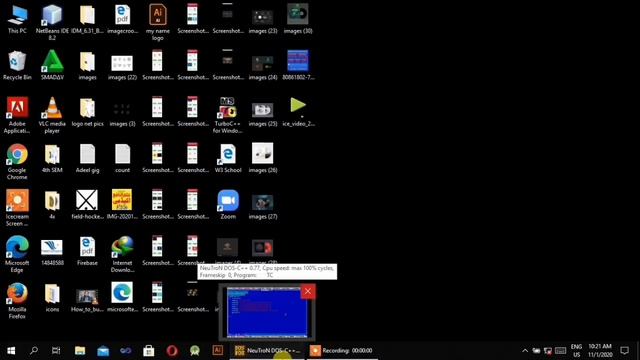Select the images (25) file icon
Screen dimensions: 640x360
click(263, 112)
